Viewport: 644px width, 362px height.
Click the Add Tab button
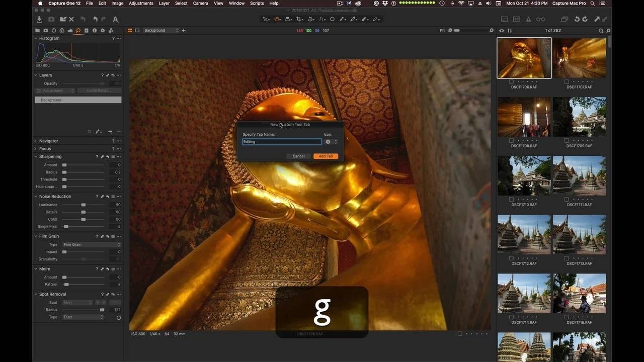(326, 156)
